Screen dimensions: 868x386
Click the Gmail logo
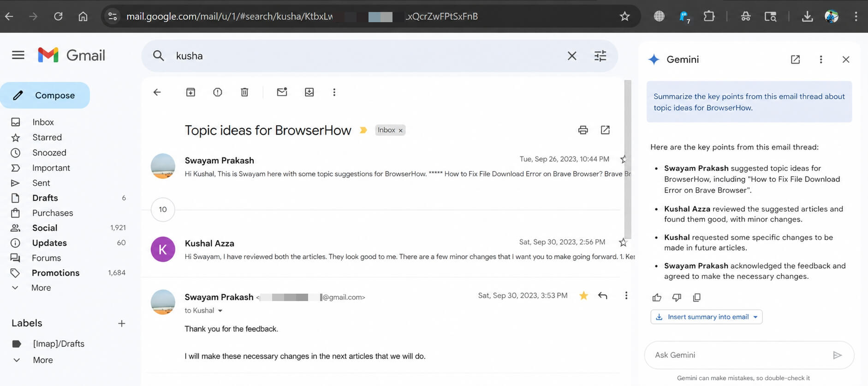pos(71,55)
